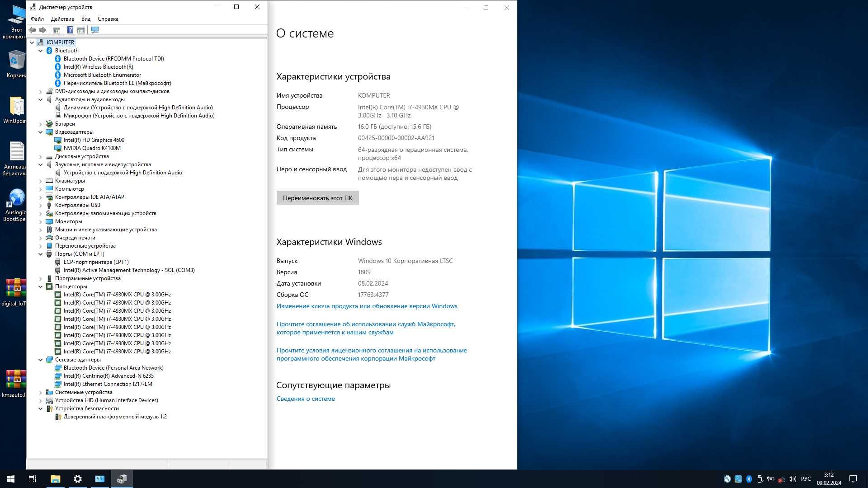Toggle the action pane toolbar icon

point(81,30)
